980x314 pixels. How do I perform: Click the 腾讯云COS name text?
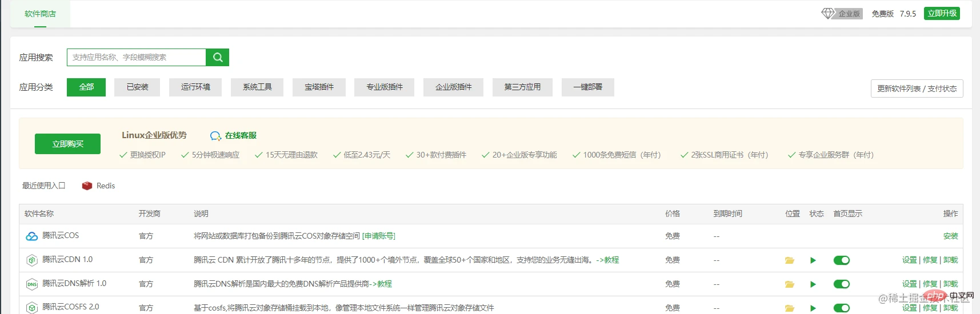(61, 236)
